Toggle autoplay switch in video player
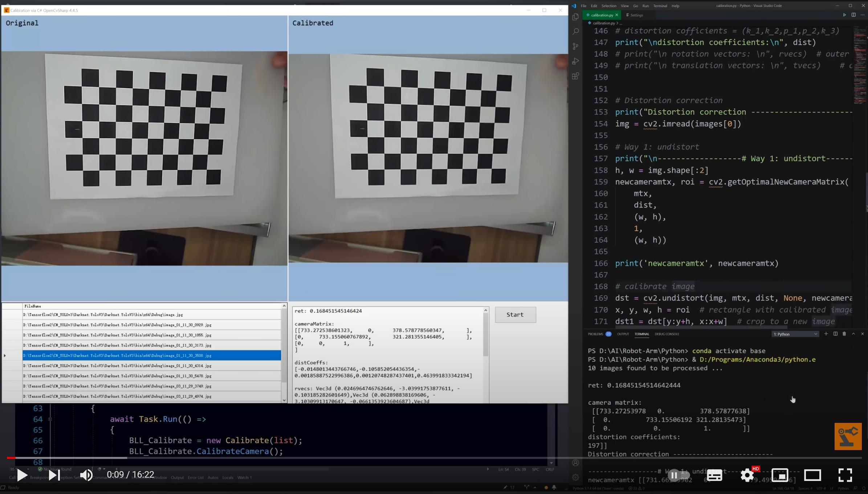The width and height of the screenshot is (868, 494). coord(678,475)
